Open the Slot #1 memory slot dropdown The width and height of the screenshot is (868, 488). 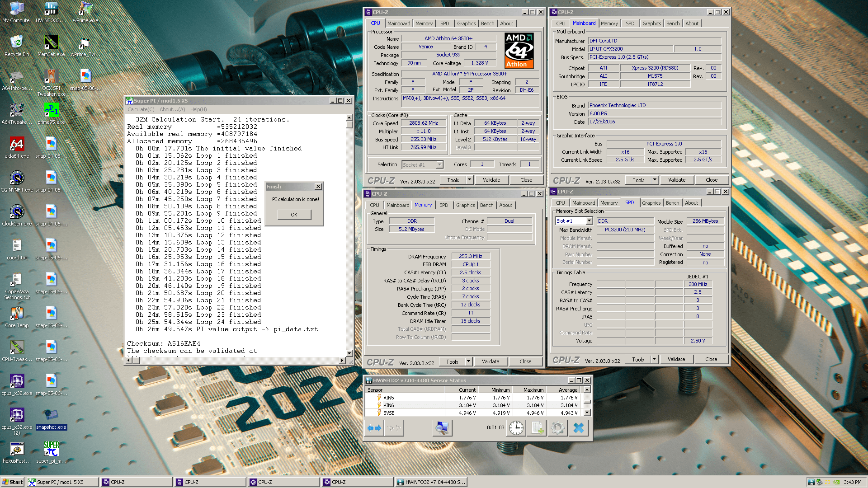589,221
